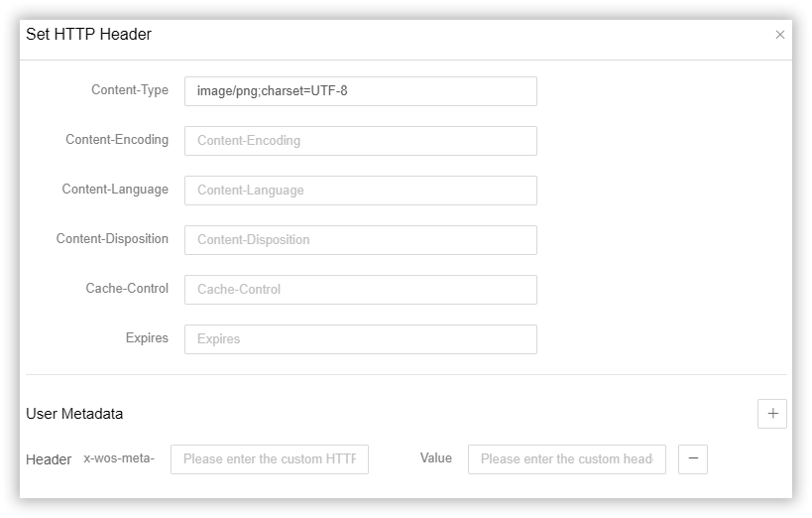
Task: Select the Content-Language label
Action: tap(115, 190)
